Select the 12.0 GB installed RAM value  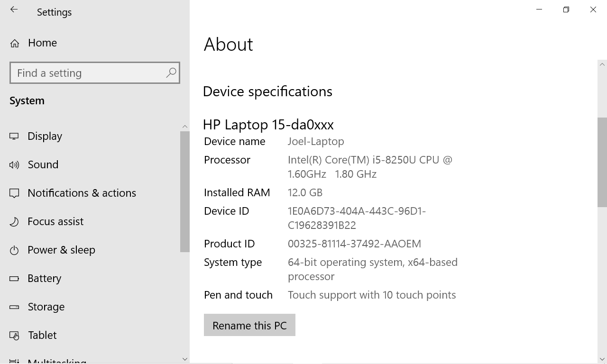305,192
